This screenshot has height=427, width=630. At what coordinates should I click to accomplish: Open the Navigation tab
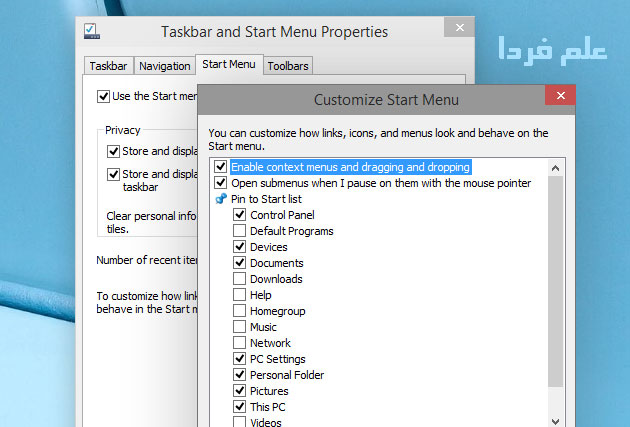click(x=165, y=66)
